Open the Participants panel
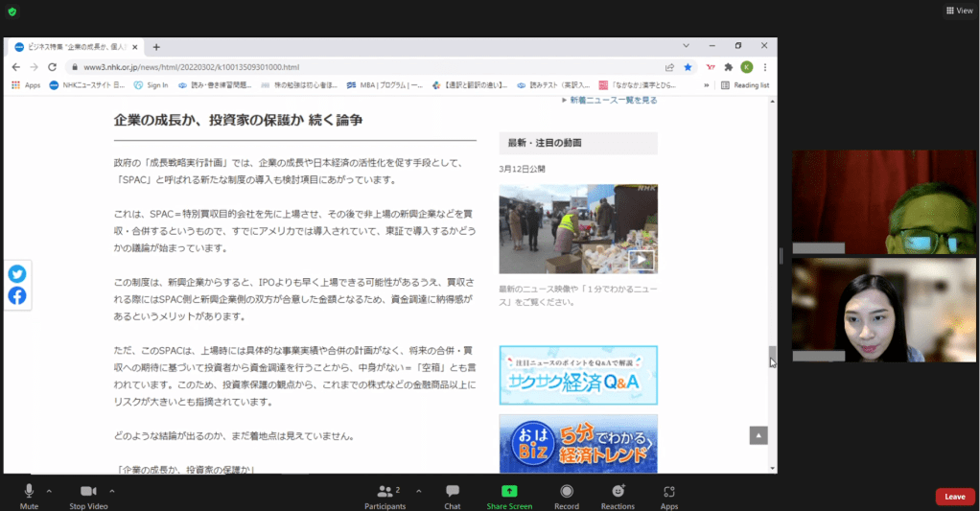The width and height of the screenshot is (980, 511). point(384,494)
